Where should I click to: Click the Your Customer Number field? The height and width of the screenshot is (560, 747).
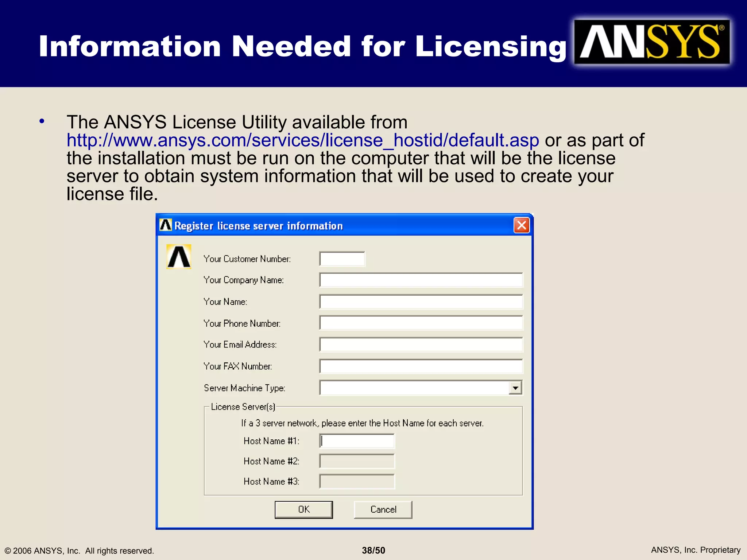[342, 259]
